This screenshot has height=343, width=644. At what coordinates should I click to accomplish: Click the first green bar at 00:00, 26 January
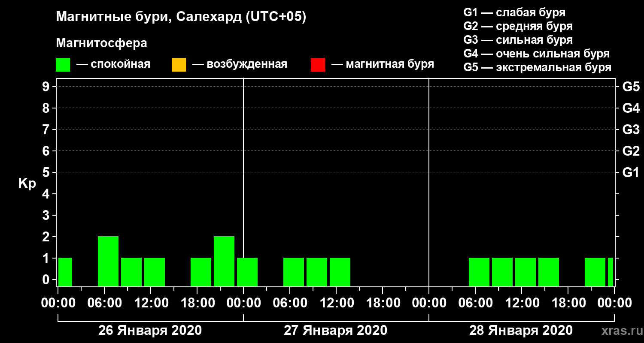[x=65, y=272]
